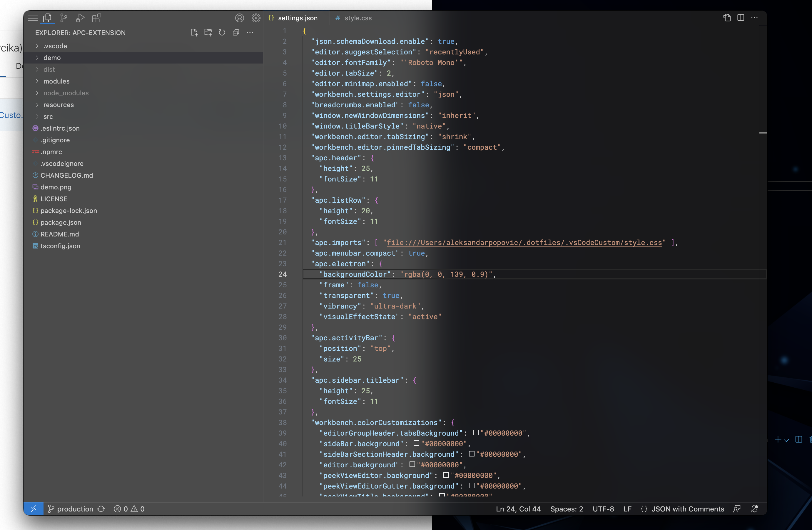The height and width of the screenshot is (530, 812).
Task: Open the Source Control view icon
Action: tap(64, 18)
